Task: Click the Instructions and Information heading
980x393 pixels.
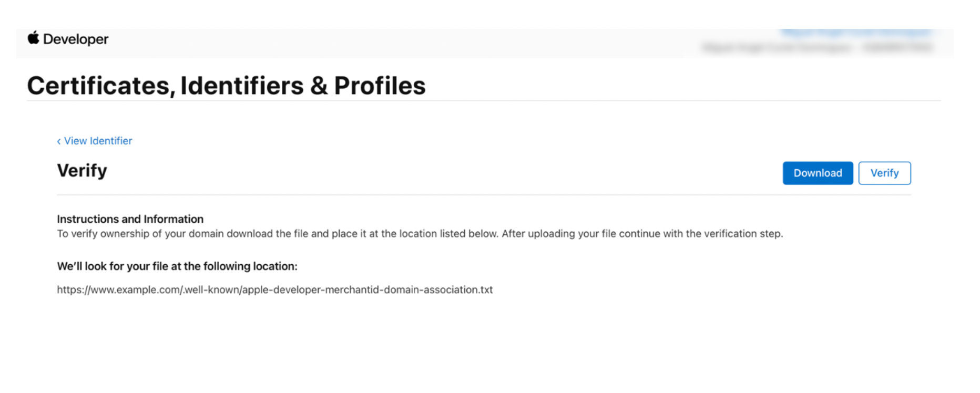Action: pos(130,219)
